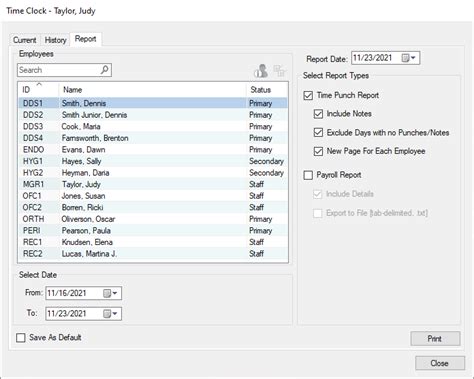This screenshot has height=379, width=474.
Task: Select employee row Evans, Dawn
Action: 153,150
